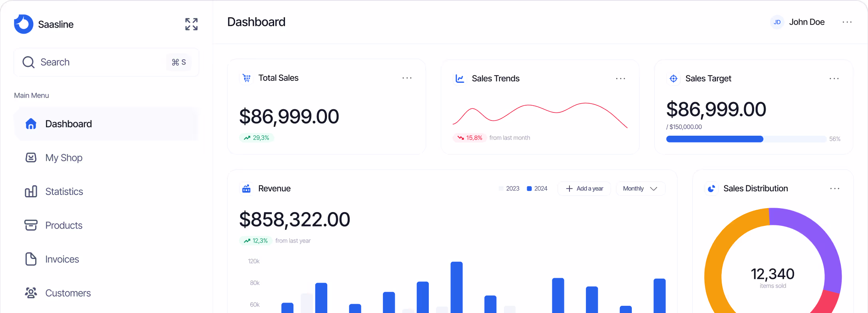Click the $858,322.00 revenue amount

[295, 219]
